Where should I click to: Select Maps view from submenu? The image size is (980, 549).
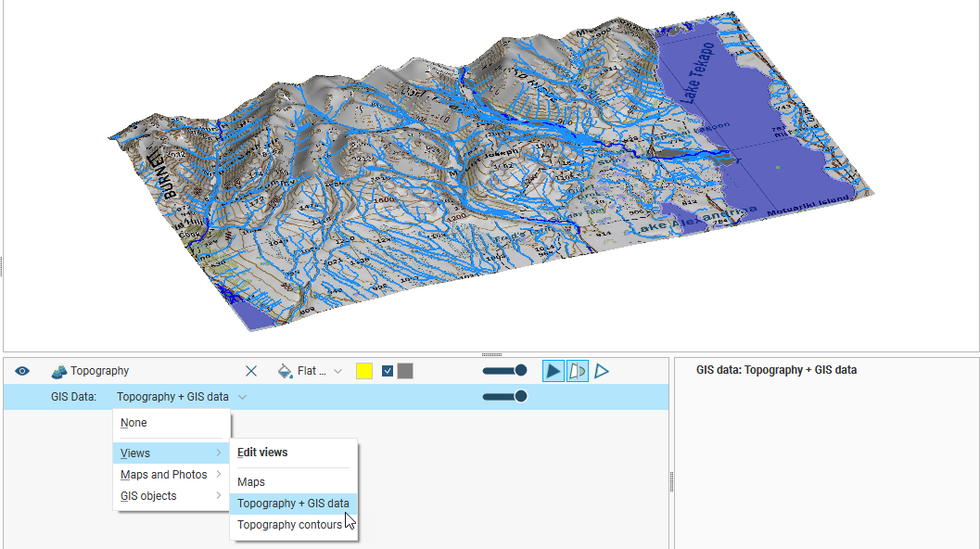click(x=251, y=482)
